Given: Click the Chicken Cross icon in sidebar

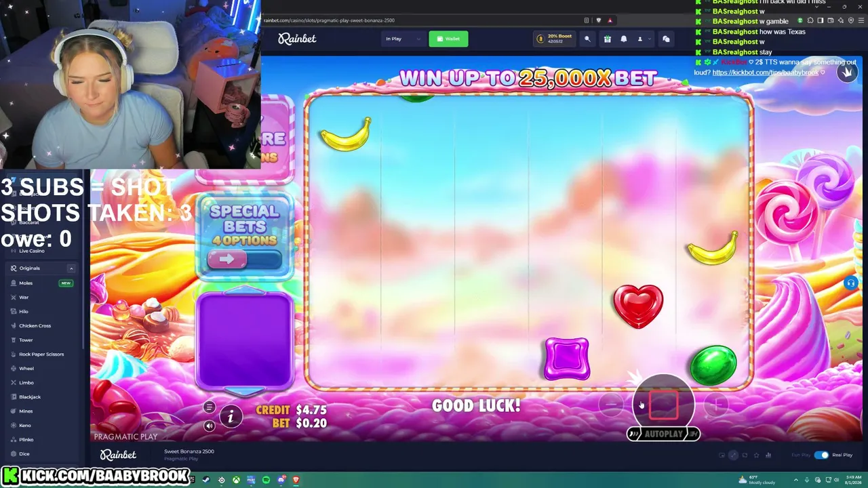Looking at the screenshot, I should point(13,325).
